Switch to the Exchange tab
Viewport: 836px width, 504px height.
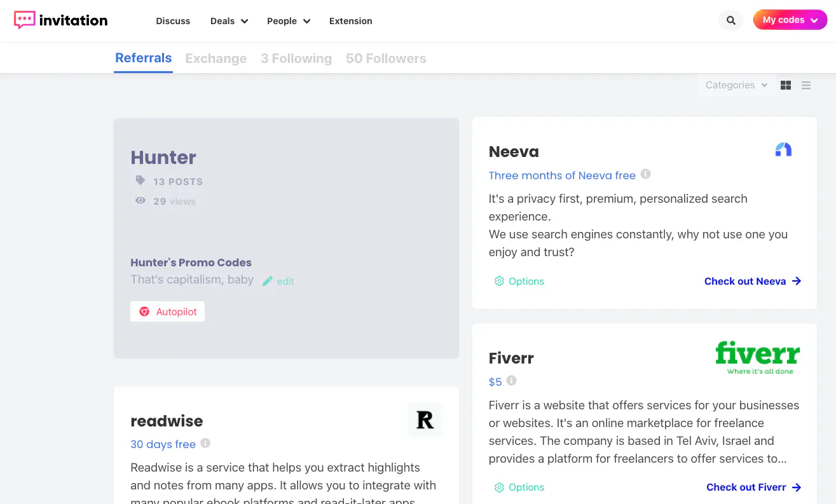(x=216, y=58)
